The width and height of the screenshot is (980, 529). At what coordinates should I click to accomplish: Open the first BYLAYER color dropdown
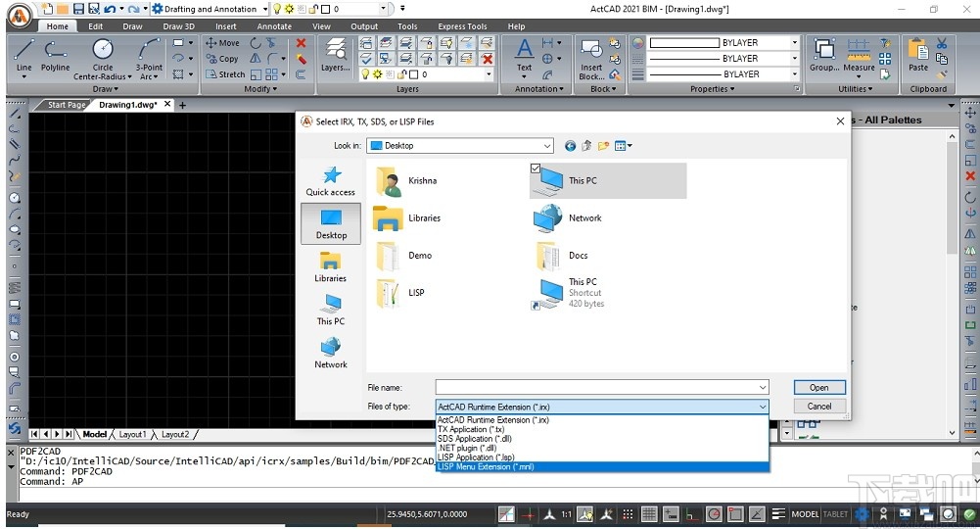(794, 42)
